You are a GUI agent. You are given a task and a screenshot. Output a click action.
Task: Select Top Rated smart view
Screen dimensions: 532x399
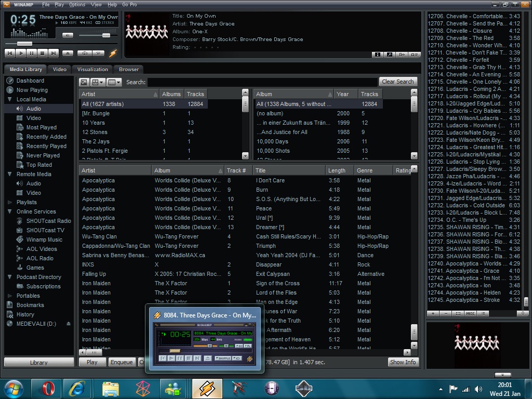coord(39,165)
